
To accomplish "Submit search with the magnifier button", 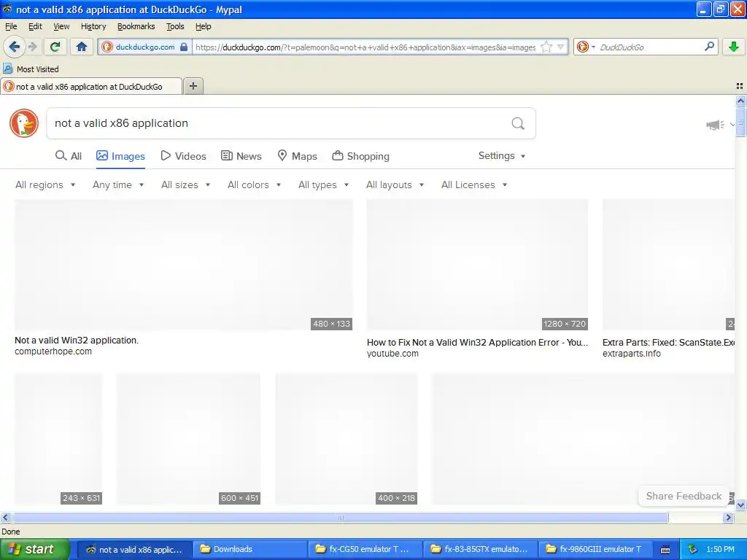I will pos(518,123).
